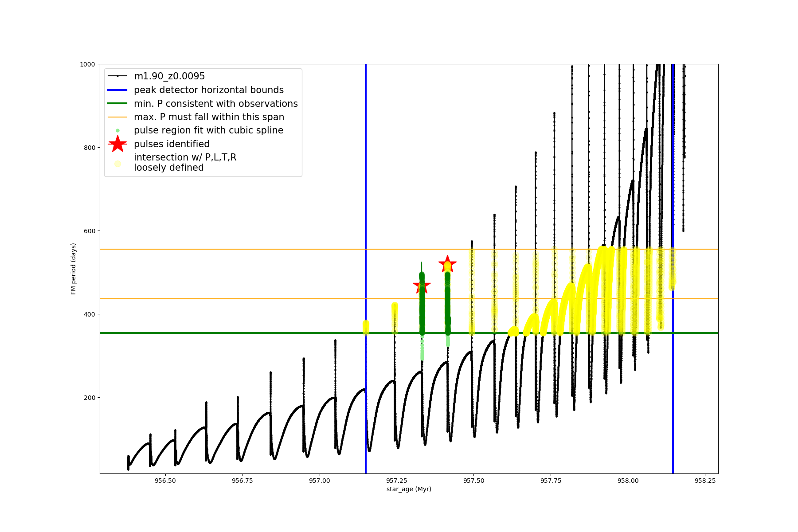Click the light green dot legend marker

coord(117,131)
